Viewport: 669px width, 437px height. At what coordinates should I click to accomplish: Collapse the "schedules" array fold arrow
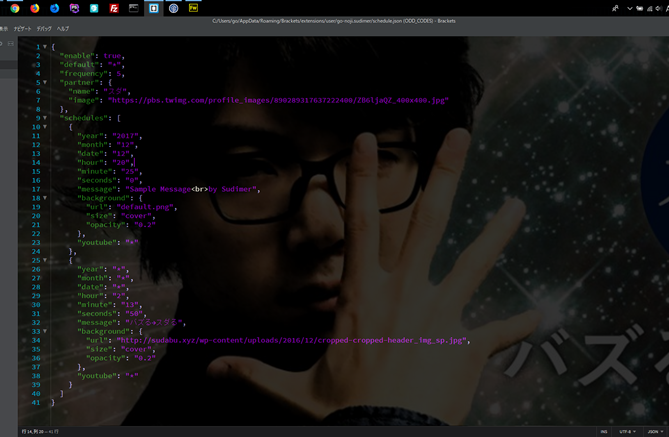(x=45, y=118)
